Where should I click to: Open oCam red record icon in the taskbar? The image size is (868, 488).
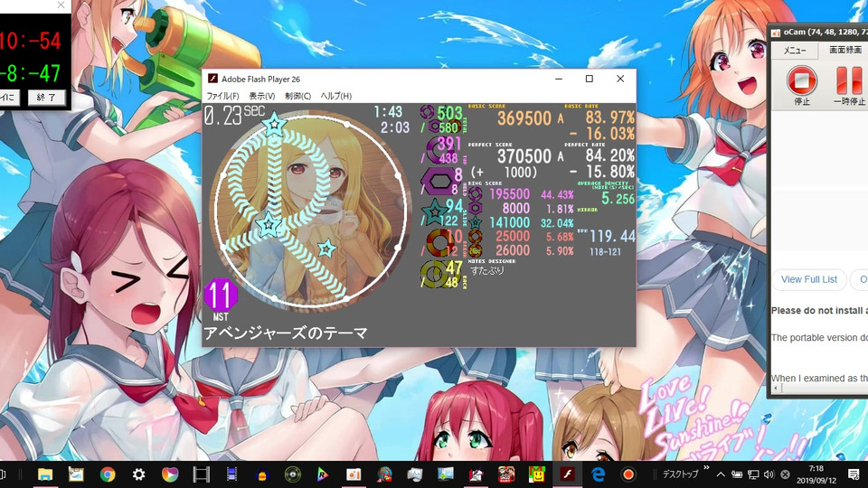point(627,474)
